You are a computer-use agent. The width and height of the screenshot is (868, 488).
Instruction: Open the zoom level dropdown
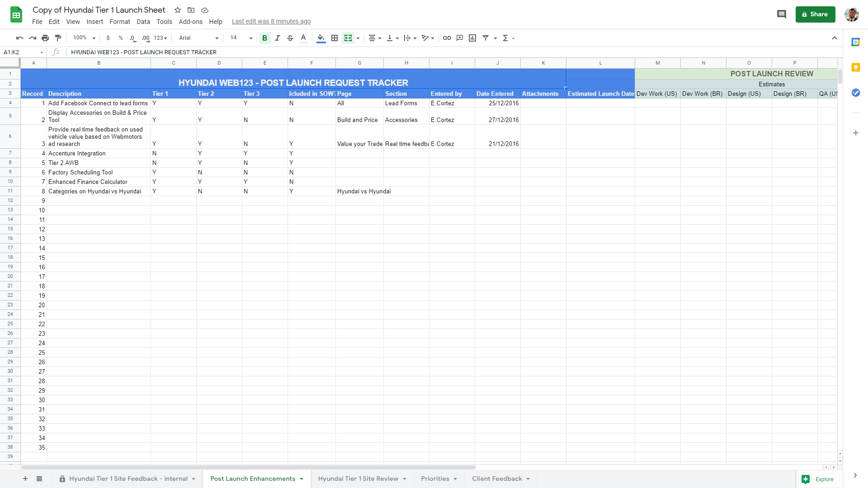(85, 38)
